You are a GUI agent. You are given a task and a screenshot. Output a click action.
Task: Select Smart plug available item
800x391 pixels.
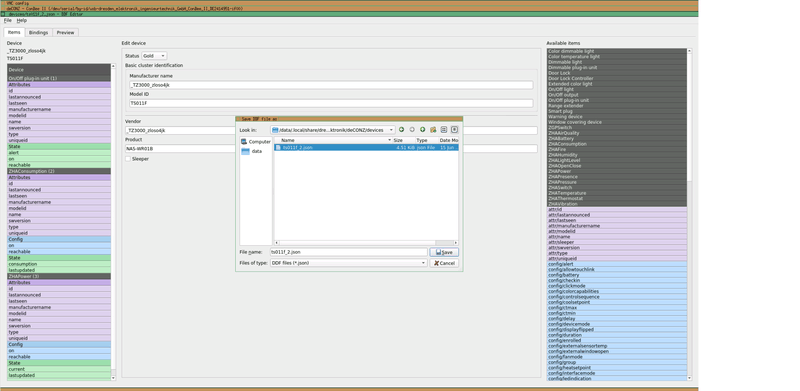point(617,111)
